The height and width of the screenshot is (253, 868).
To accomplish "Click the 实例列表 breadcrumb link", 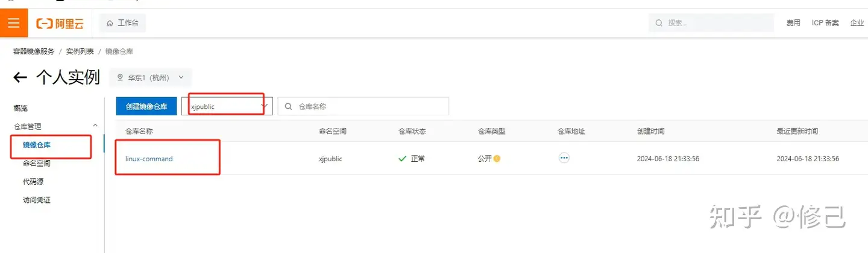I will point(80,52).
